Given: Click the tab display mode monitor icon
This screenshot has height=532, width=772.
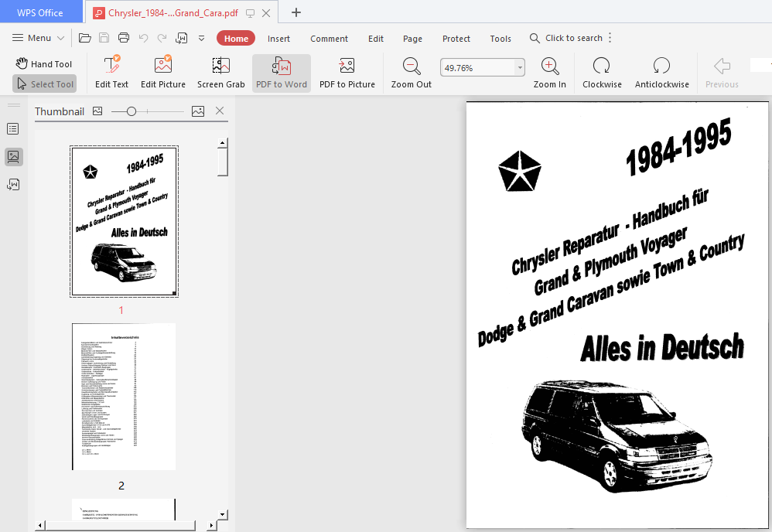Looking at the screenshot, I should pos(250,13).
